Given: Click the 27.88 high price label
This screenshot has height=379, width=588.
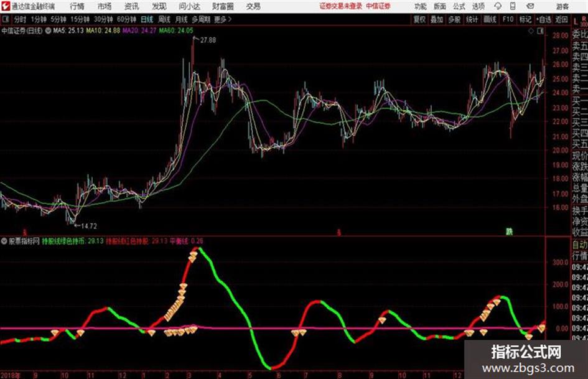Looking at the screenshot, I should pyautogui.click(x=208, y=40).
